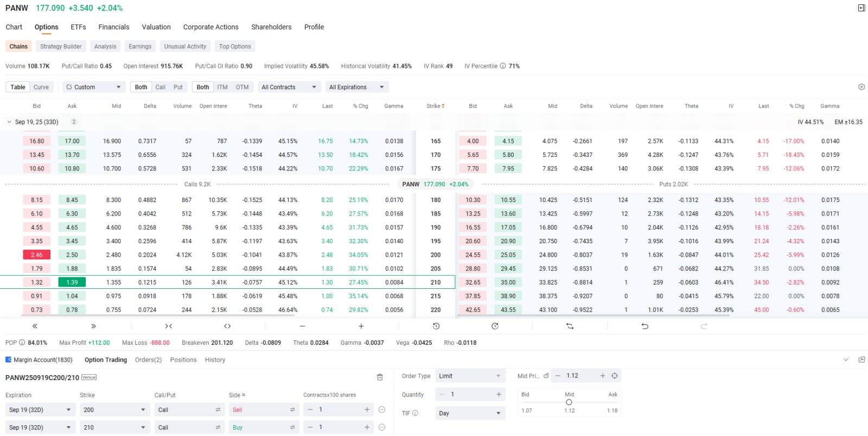Switch view to Curve

pos(41,87)
